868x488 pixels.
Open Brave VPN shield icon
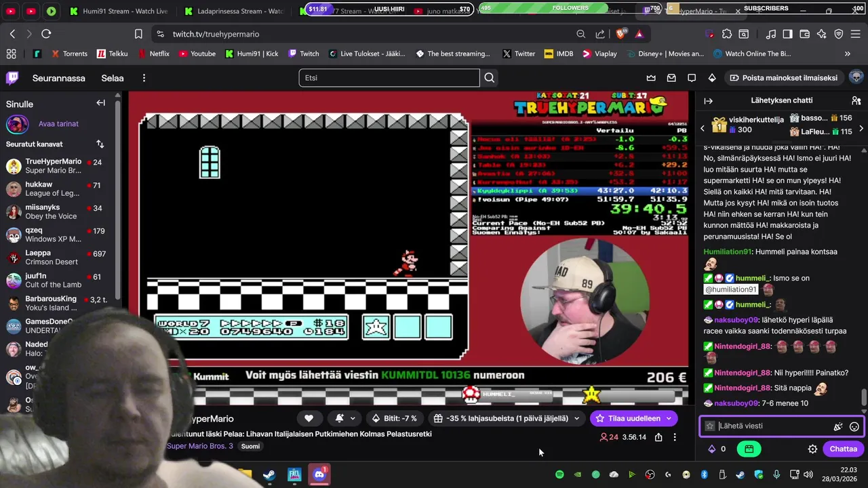pyautogui.click(x=839, y=34)
